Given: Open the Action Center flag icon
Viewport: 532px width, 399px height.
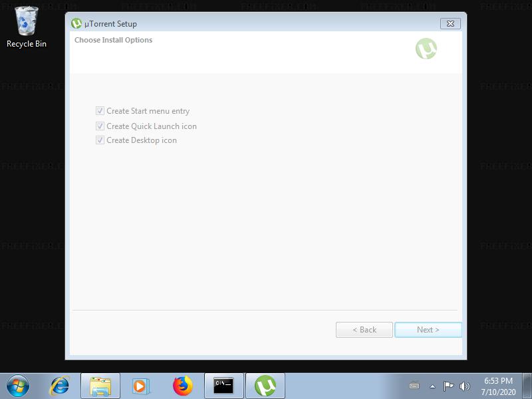Looking at the screenshot, I should pos(448,386).
